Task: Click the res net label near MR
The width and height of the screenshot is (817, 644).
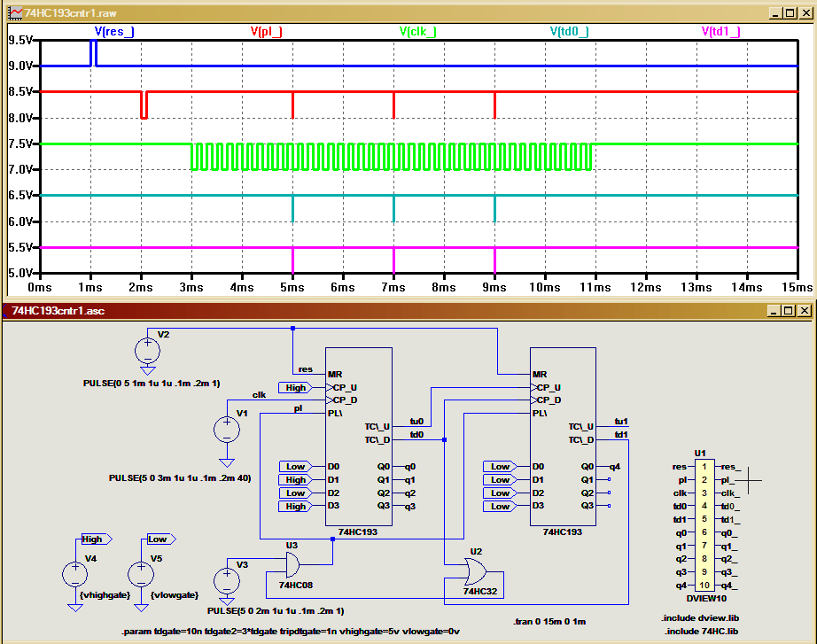Action: point(306,369)
